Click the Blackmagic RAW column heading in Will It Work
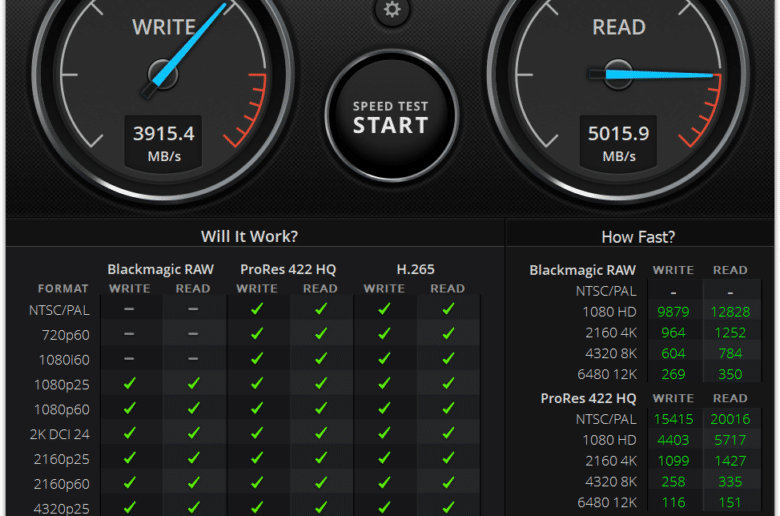 (161, 269)
